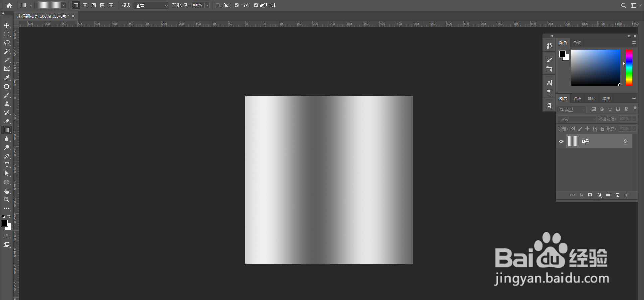This screenshot has width=644, height=300.
Task: Create a new layer icon
Action: 618,195
